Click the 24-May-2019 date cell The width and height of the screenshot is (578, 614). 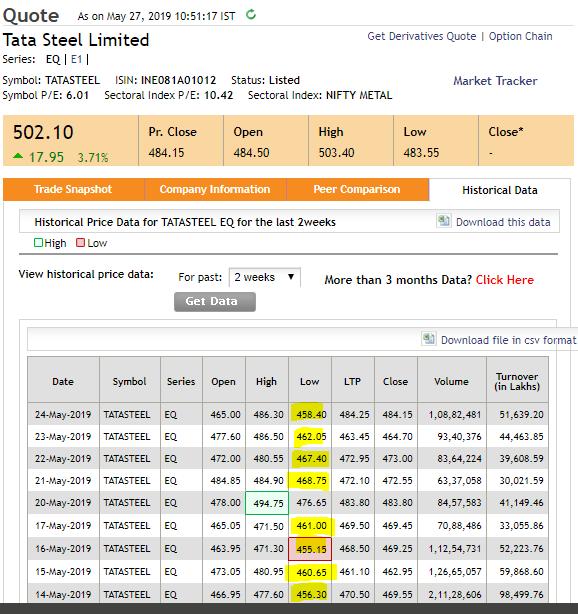(63, 415)
